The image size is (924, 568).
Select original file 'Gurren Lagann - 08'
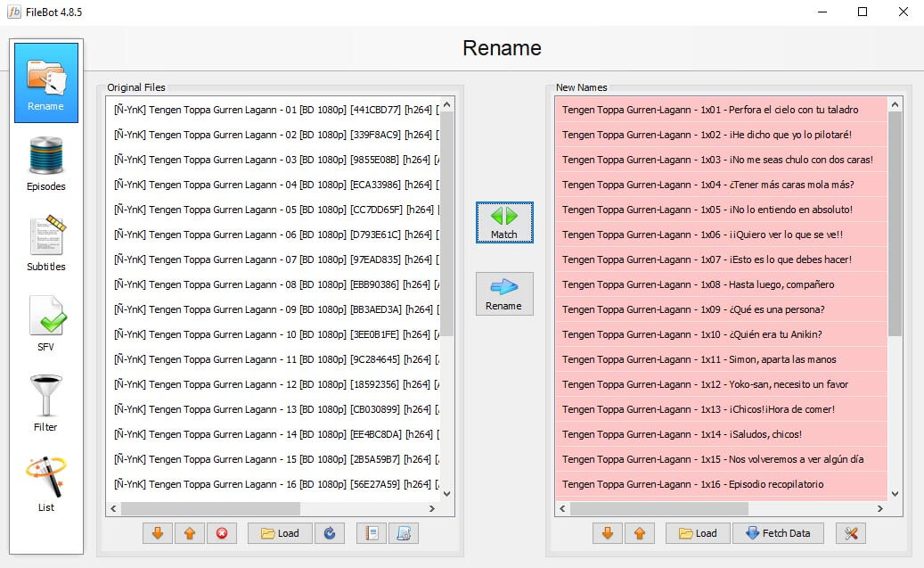273,284
